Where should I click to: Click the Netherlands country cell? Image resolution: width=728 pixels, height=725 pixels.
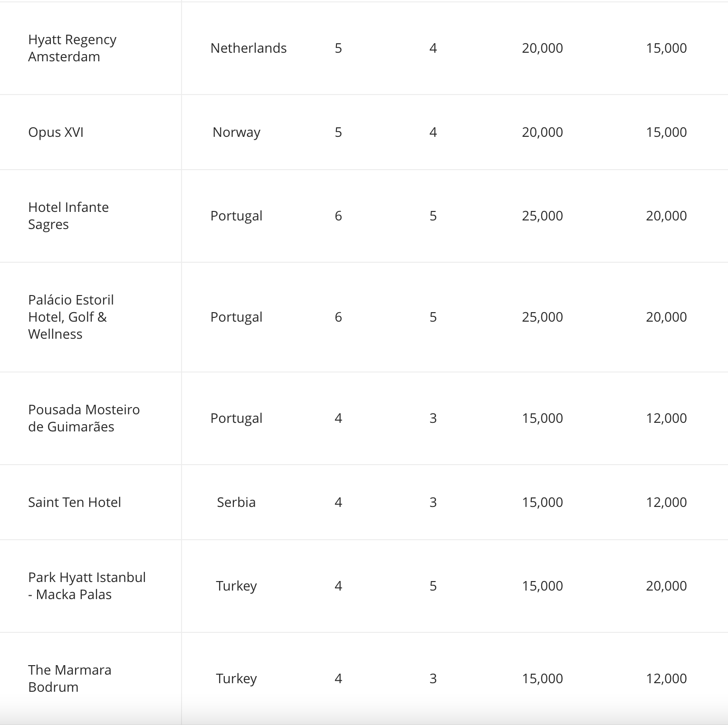pyautogui.click(x=249, y=48)
